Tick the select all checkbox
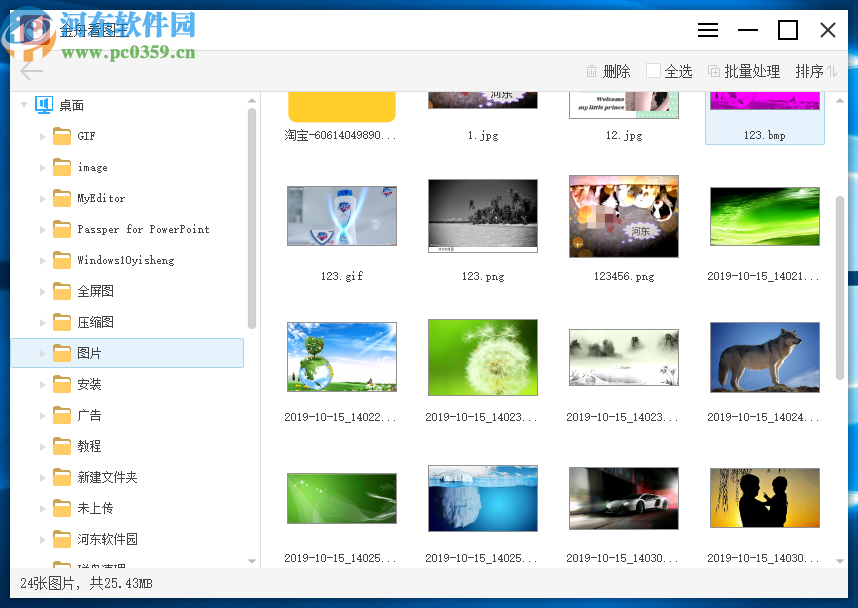This screenshot has width=858, height=608. point(653,71)
